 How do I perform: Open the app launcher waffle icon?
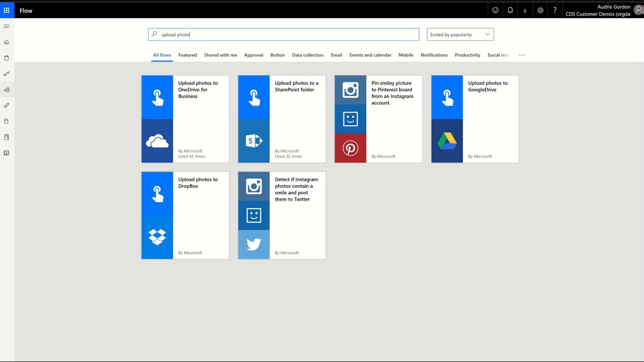tap(7, 10)
